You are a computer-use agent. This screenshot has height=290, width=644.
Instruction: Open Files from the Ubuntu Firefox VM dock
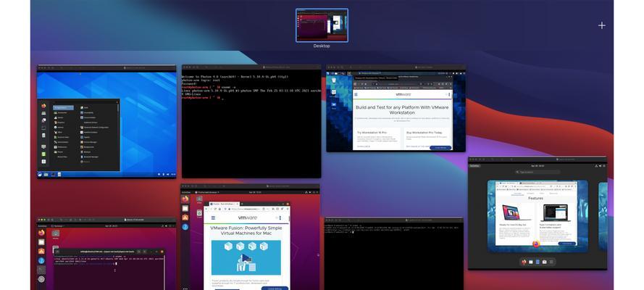185,208
